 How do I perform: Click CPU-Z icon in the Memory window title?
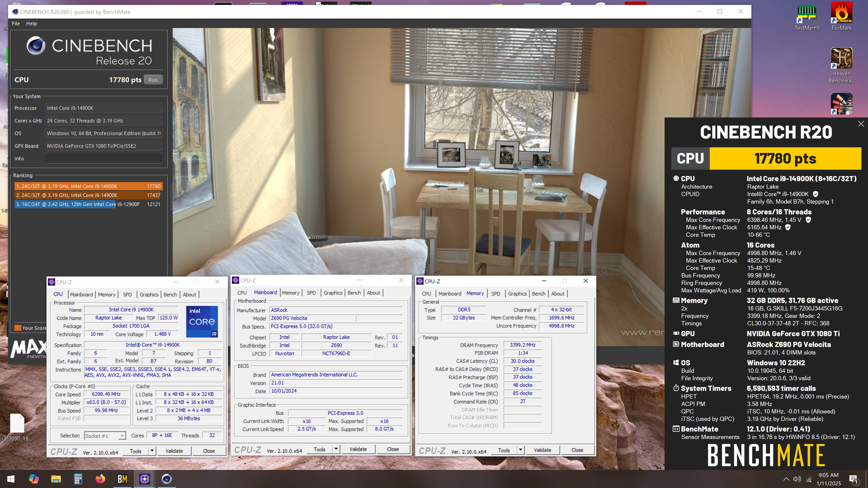(420, 281)
